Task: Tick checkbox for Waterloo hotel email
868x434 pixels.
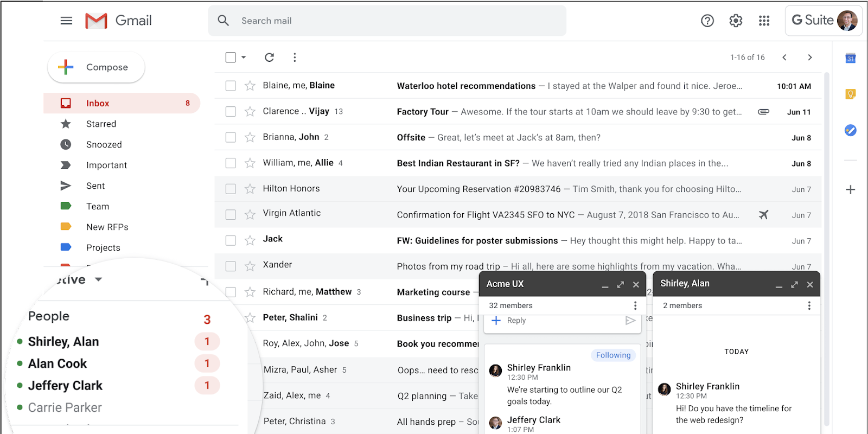Action: pyautogui.click(x=231, y=86)
